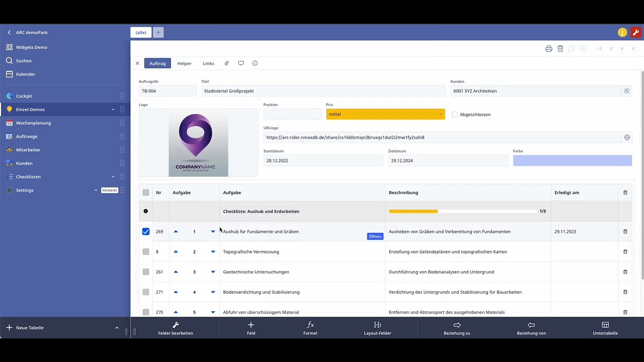Toggle the select-all checkbox in table header
The width and height of the screenshot is (644, 362).
pos(146,193)
